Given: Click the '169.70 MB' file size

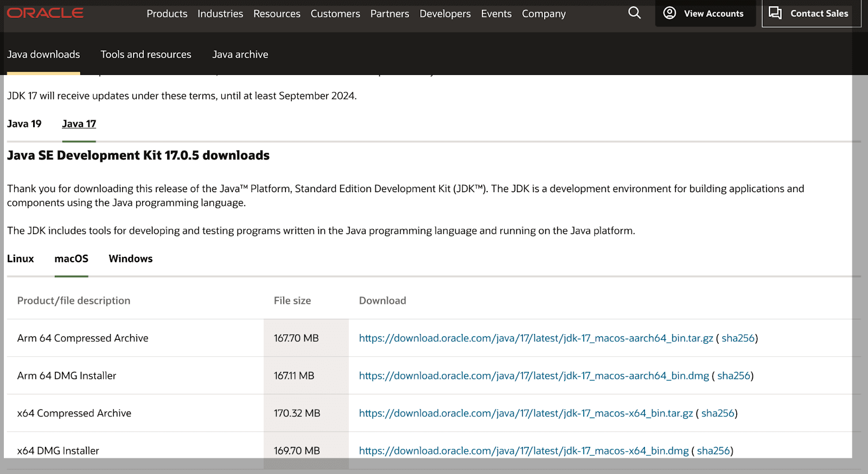Looking at the screenshot, I should click(297, 451).
